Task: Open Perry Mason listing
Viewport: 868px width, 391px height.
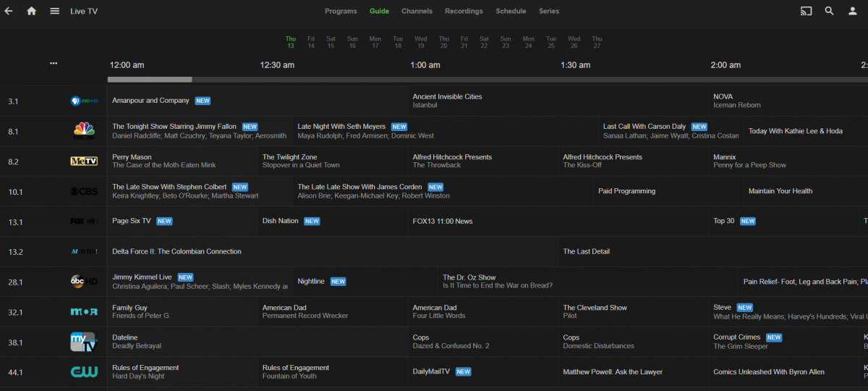Action: (182, 161)
